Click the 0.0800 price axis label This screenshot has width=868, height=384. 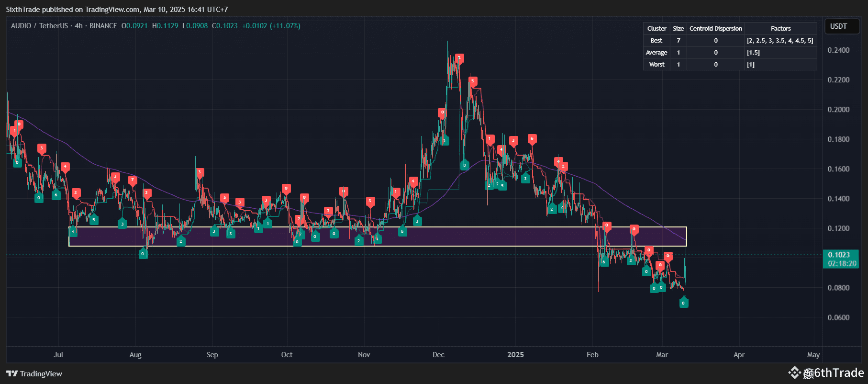pyautogui.click(x=839, y=288)
